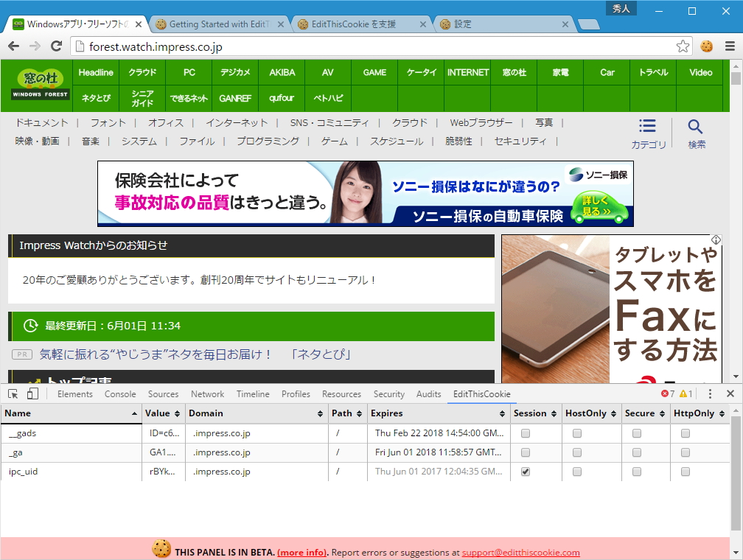Select the _ga cookie value cell
The width and height of the screenshot is (743, 560).
[163, 452]
